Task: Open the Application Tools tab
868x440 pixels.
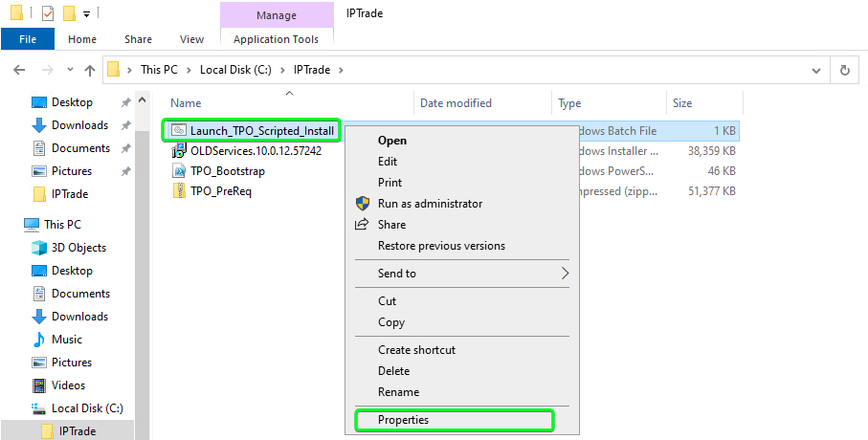Action: pyautogui.click(x=276, y=39)
